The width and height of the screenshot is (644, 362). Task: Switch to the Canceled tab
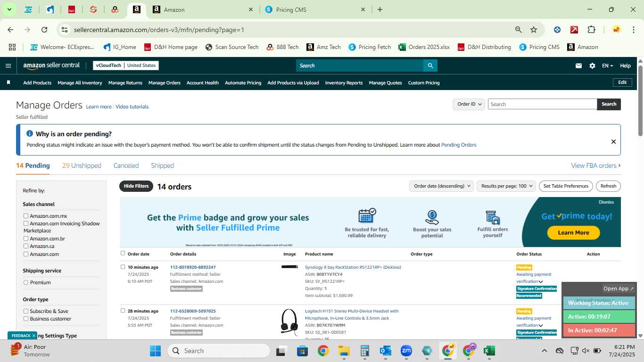click(126, 165)
